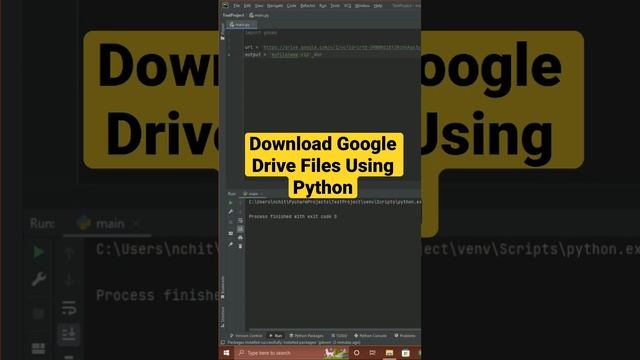Open the Version Control tool window
Screen dimensions: 640x360
tap(246, 336)
